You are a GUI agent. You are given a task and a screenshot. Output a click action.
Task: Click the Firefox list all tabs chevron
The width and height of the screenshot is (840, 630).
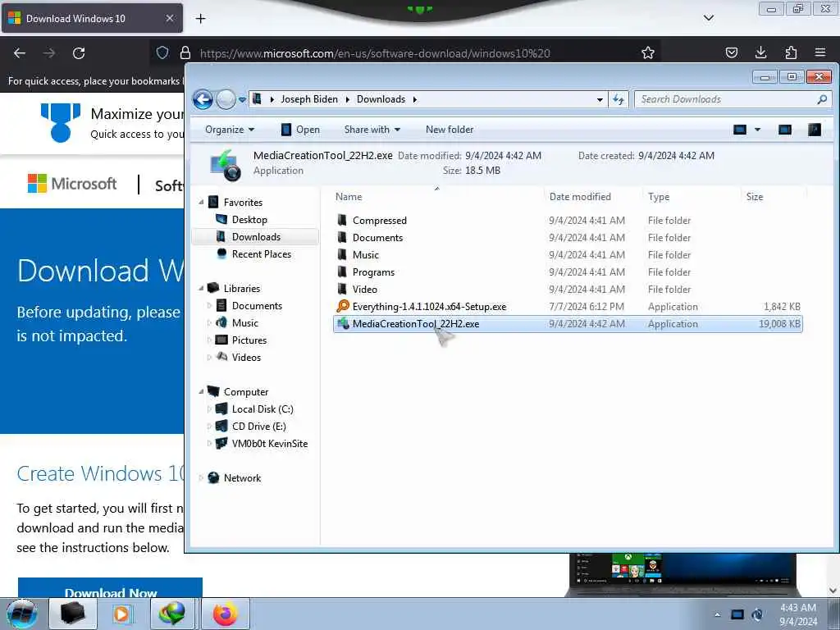point(708,18)
